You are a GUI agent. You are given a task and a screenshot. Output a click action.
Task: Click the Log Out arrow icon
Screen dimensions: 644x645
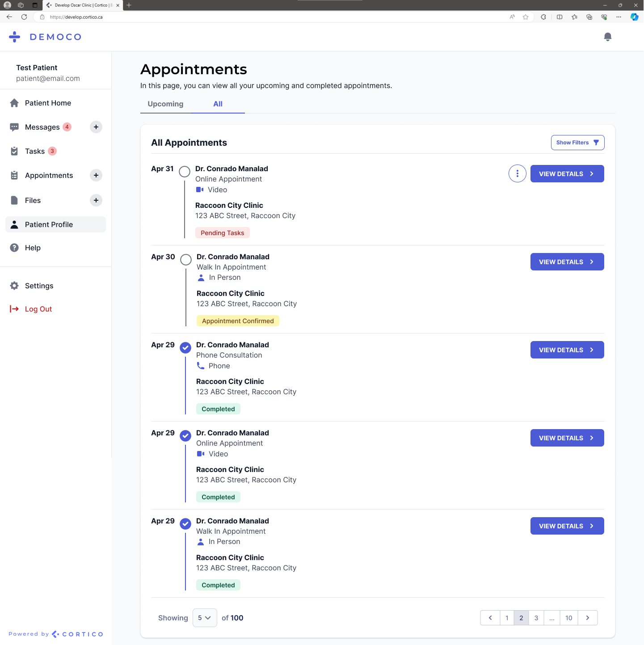pos(14,309)
